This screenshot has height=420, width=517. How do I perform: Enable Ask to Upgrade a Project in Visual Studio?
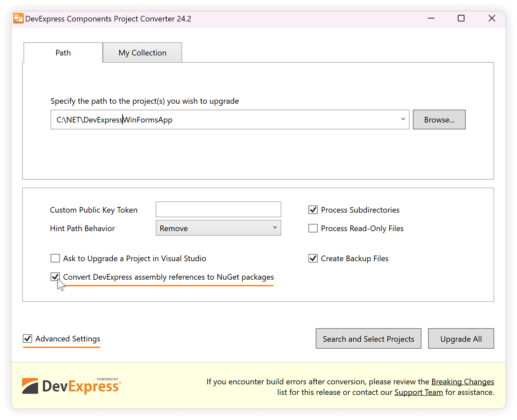55,258
